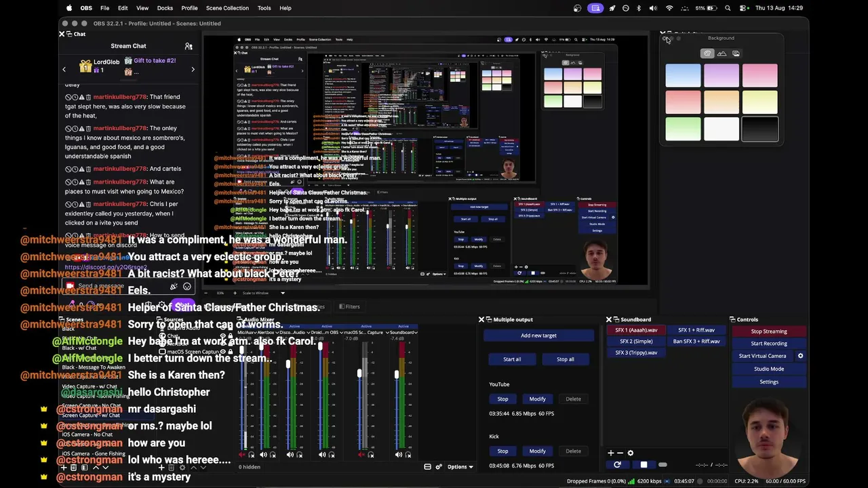Open the Audio Mixer Options dropdown

tap(460, 467)
